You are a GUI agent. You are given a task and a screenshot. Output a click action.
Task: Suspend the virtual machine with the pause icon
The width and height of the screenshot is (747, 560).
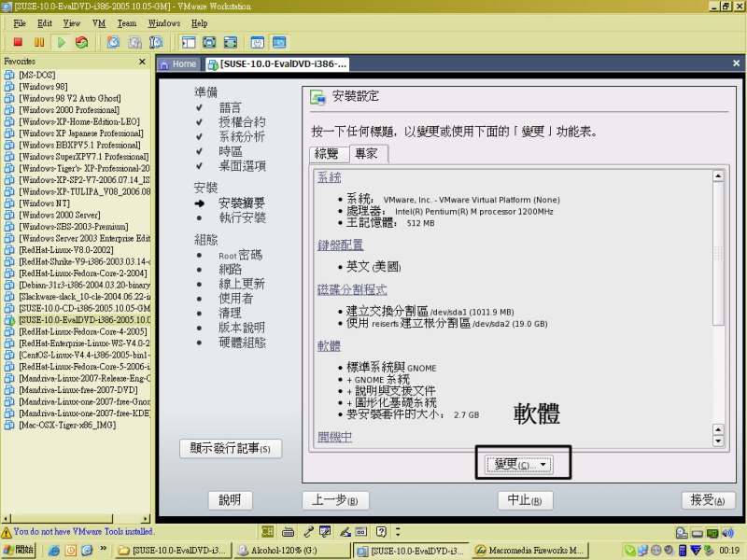39,42
